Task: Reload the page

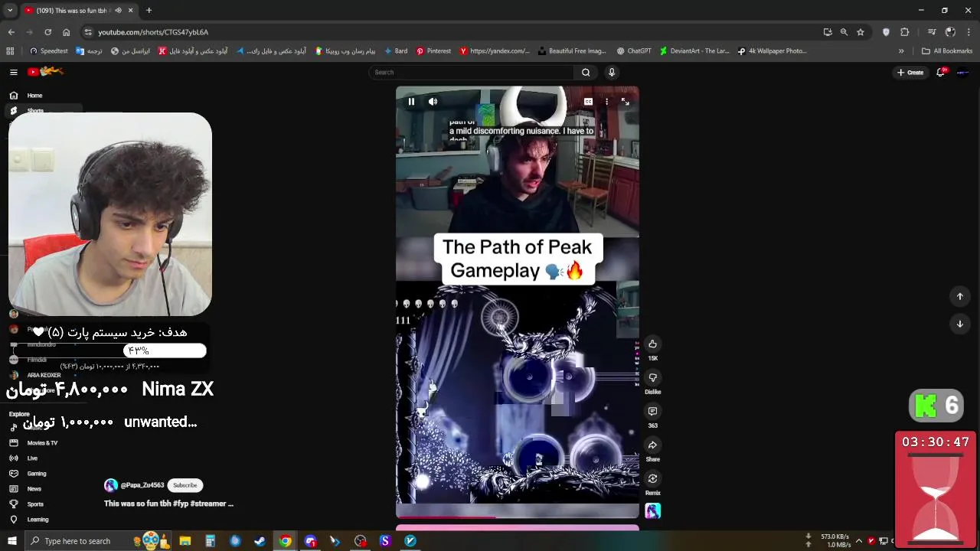Action: tap(47, 32)
